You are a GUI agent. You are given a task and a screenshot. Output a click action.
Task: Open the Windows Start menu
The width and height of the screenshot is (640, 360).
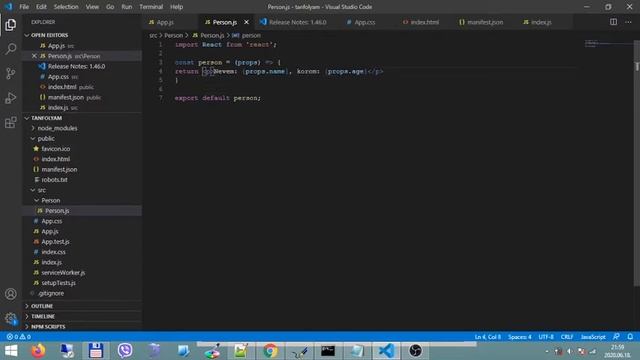tap(11, 351)
